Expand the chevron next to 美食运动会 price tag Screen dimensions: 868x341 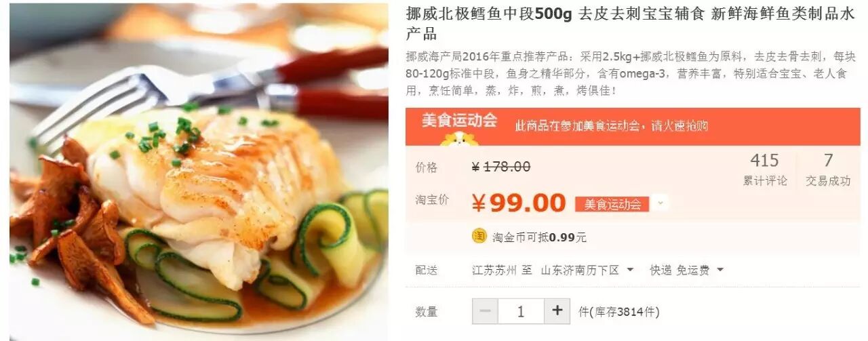[x=661, y=203]
